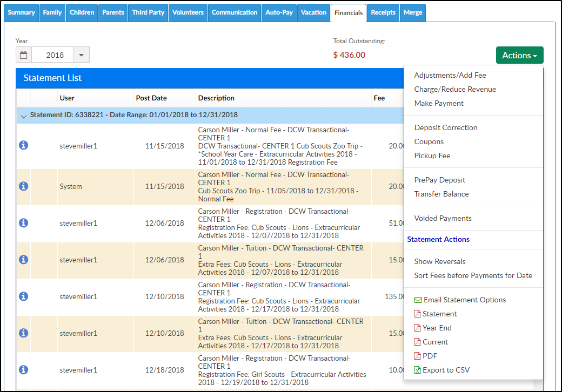Click the Export to CSV spreadsheet icon
This screenshot has width=562, height=392.
pyautogui.click(x=417, y=370)
